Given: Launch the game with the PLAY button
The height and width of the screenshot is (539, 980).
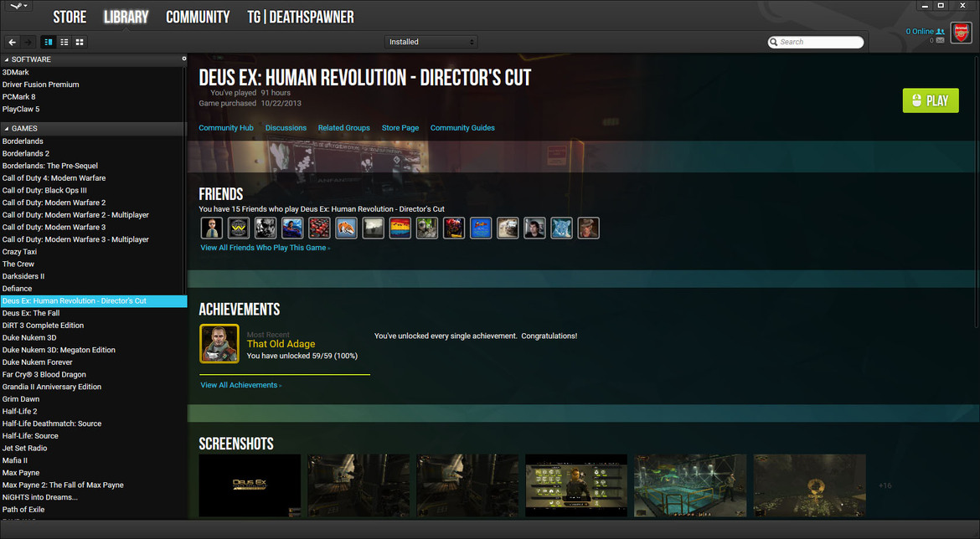Looking at the screenshot, I should [x=931, y=100].
